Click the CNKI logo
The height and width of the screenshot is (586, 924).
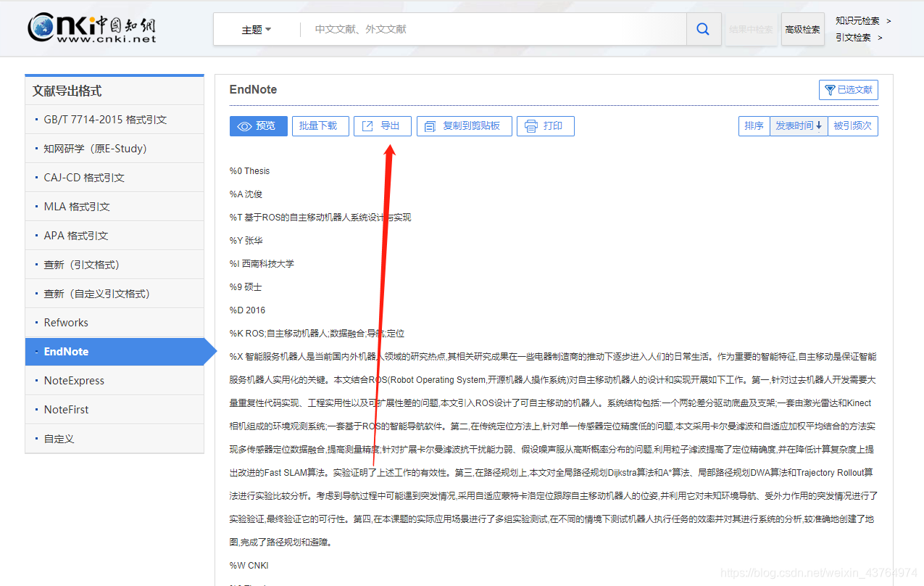[92, 28]
